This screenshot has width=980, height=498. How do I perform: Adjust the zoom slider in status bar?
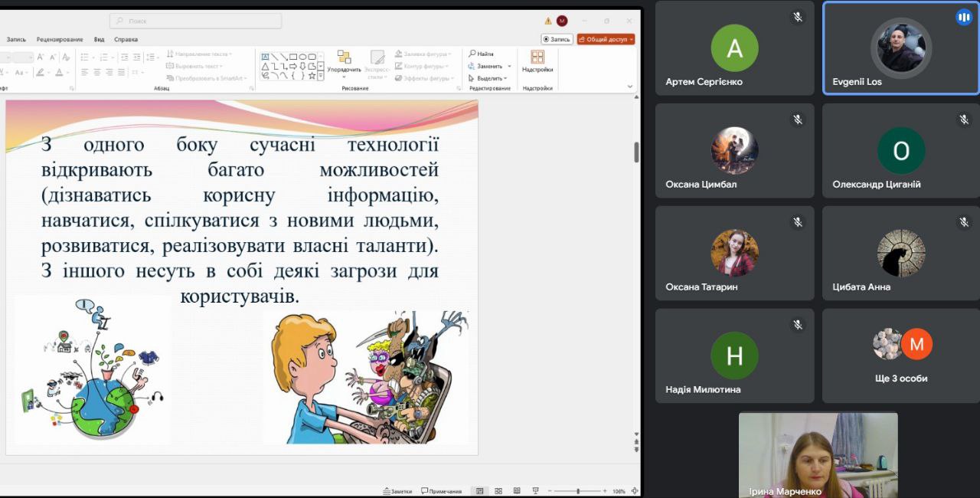pos(578,491)
